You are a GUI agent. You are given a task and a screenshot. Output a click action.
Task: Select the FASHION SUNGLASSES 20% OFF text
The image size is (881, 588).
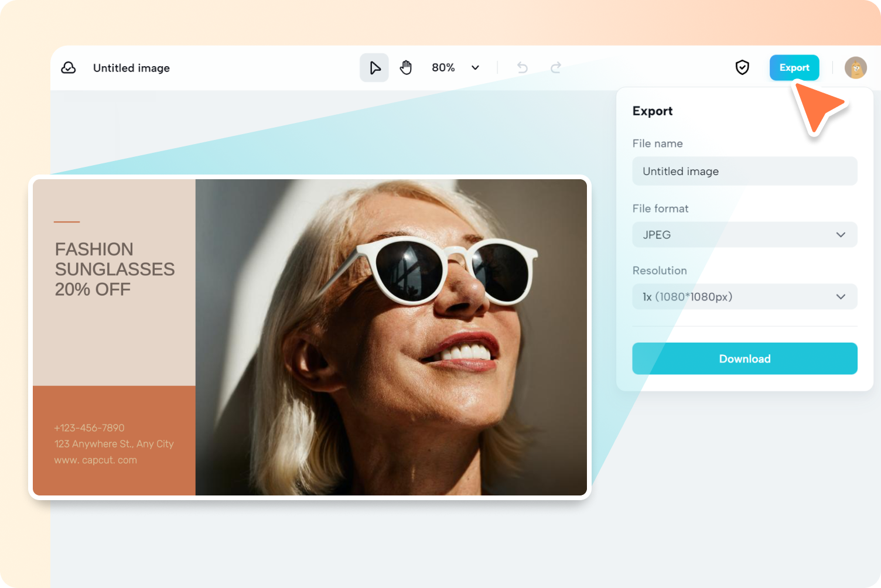tap(115, 269)
